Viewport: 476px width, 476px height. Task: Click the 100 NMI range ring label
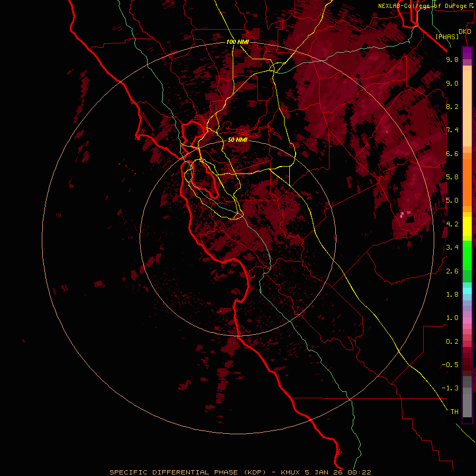(x=237, y=42)
